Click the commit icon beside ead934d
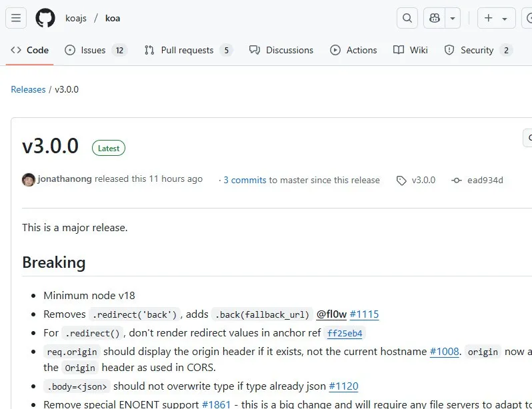 457,181
